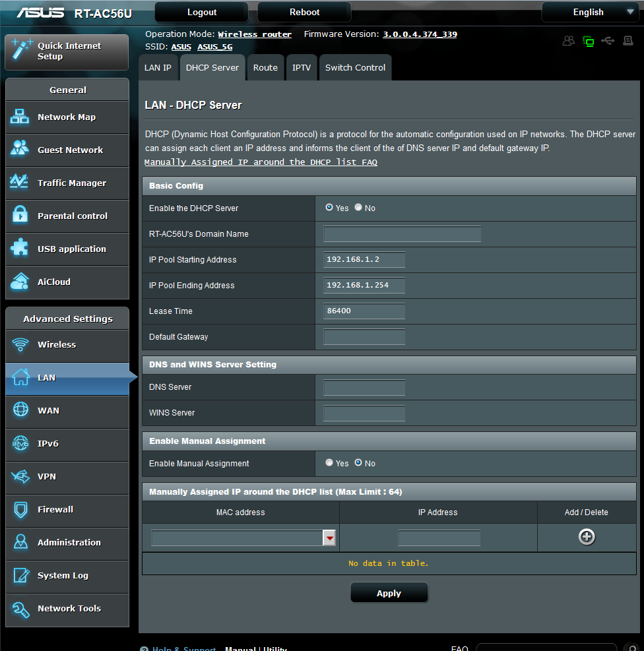Open the Wireless router operation mode link
This screenshot has height=651, width=644.
coord(255,34)
